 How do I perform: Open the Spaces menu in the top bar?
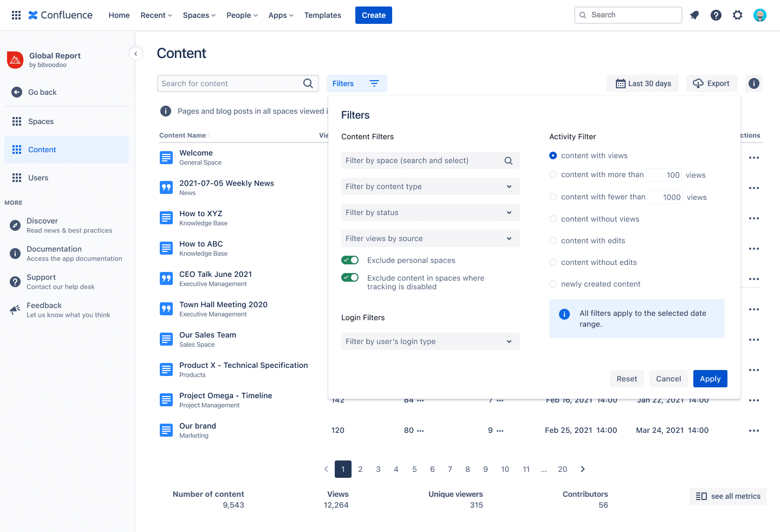pos(199,15)
